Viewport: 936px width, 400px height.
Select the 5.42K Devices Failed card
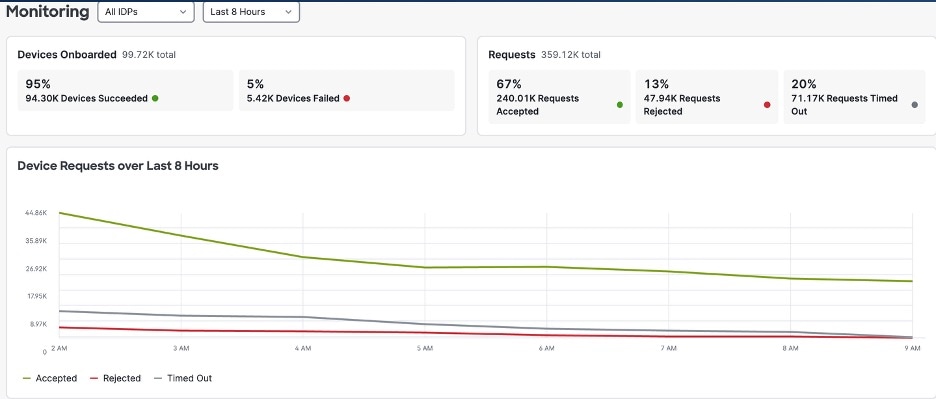pyautogui.click(x=346, y=91)
